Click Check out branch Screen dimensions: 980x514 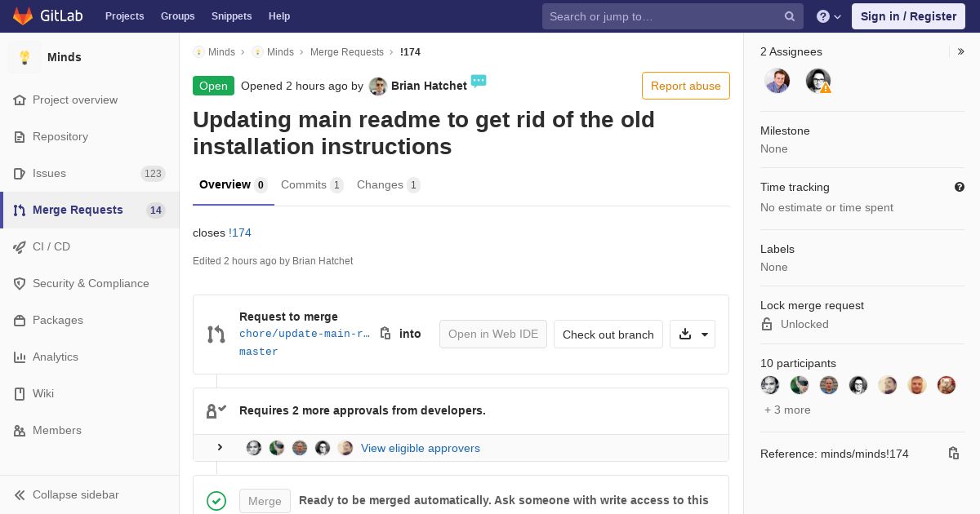coord(608,334)
